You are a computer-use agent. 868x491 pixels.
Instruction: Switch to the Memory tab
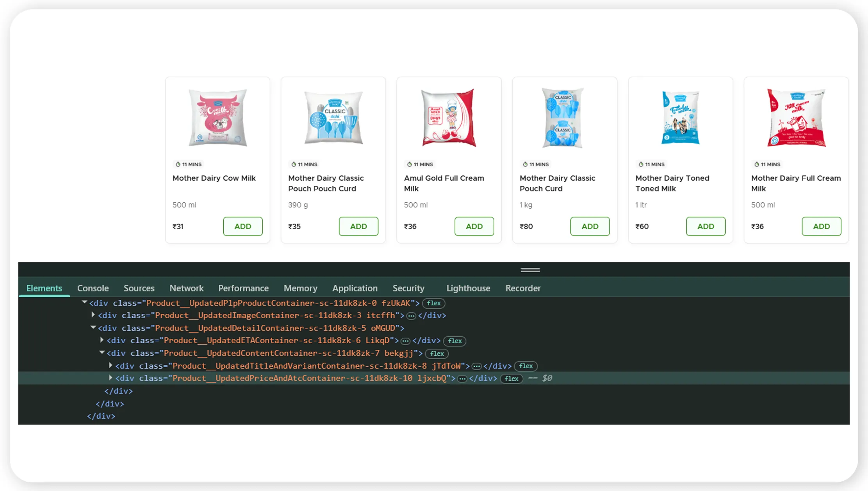[x=300, y=288]
